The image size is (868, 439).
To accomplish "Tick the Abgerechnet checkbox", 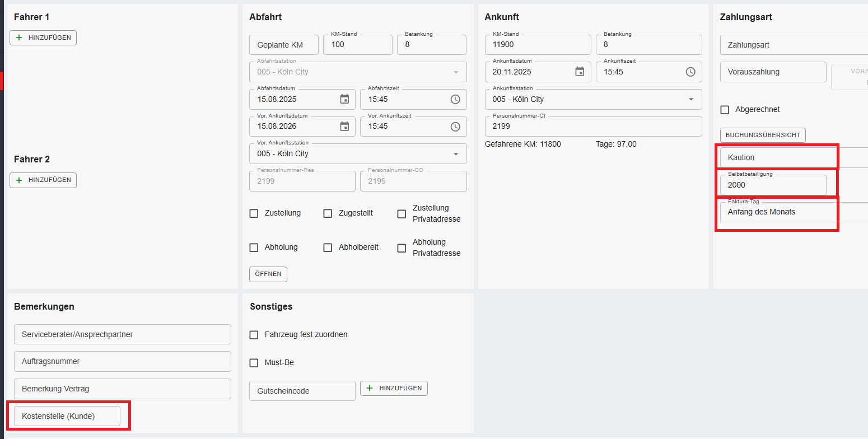I will click(x=725, y=110).
